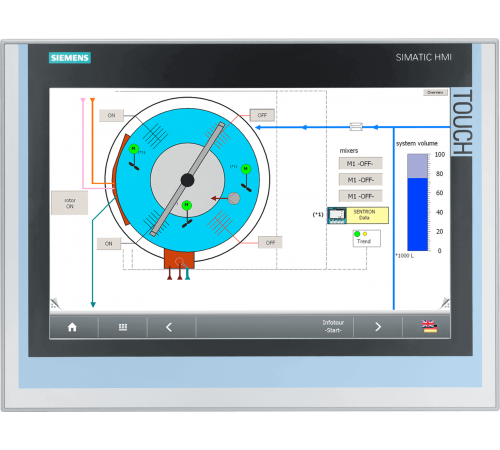This screenshot has height=450, width=500.
Task: Click the upper-right OFF button
Action: 262,115
